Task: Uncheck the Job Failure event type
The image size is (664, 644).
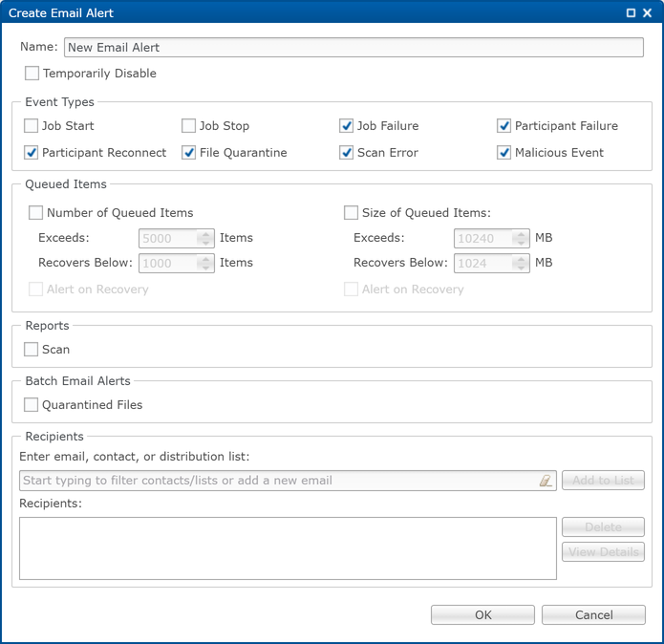Action: 346,126
